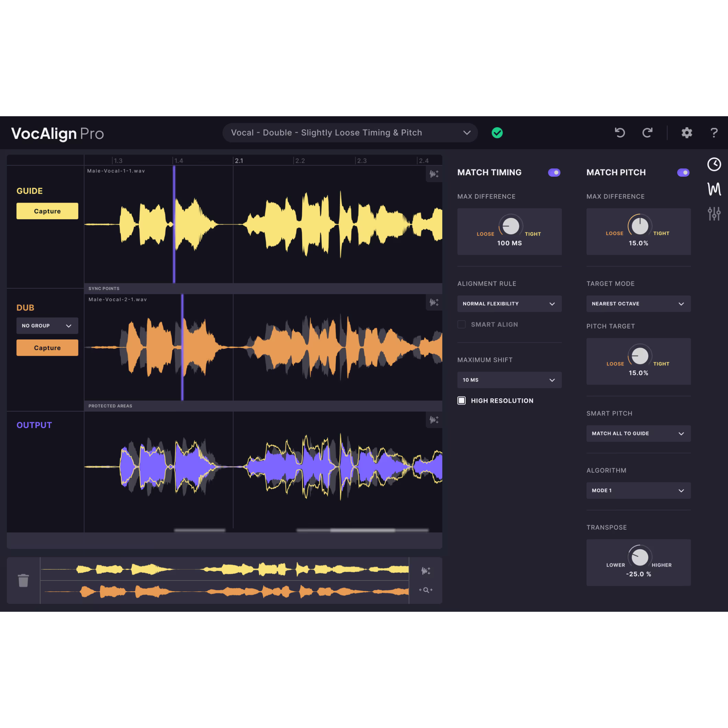Open the Target Mode dropdown showing Nearest Octave
The width and height of the screenshot is (728, 728).
(638, 304)
